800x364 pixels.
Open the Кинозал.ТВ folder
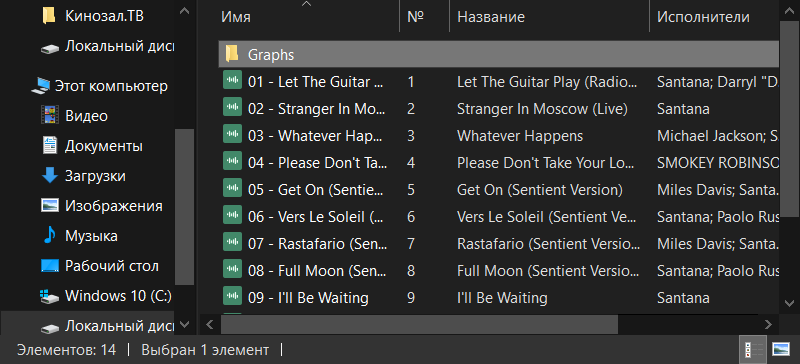click(x=92, y=16)
